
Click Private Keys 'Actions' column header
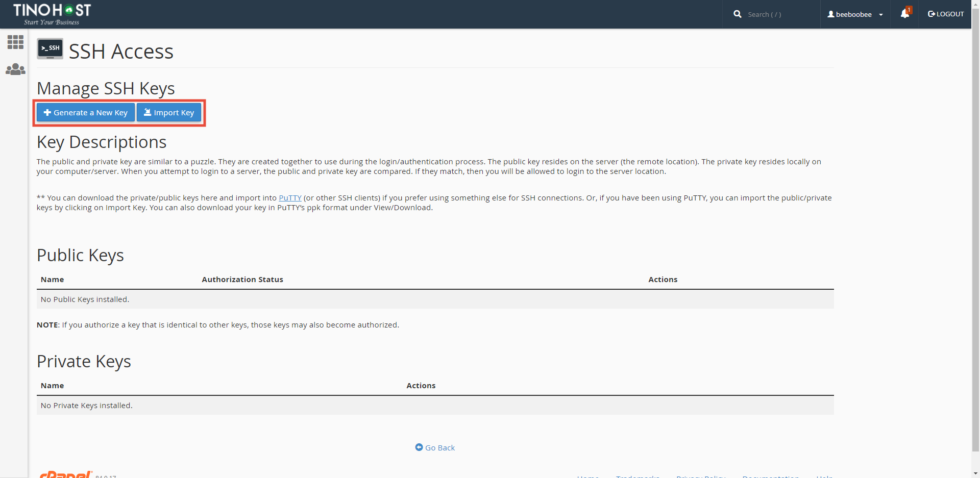(x=421, y=386)
